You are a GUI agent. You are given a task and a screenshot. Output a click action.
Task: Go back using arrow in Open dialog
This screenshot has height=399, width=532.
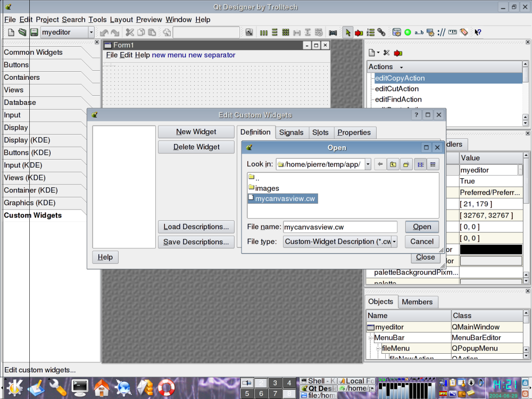(380, 164)
